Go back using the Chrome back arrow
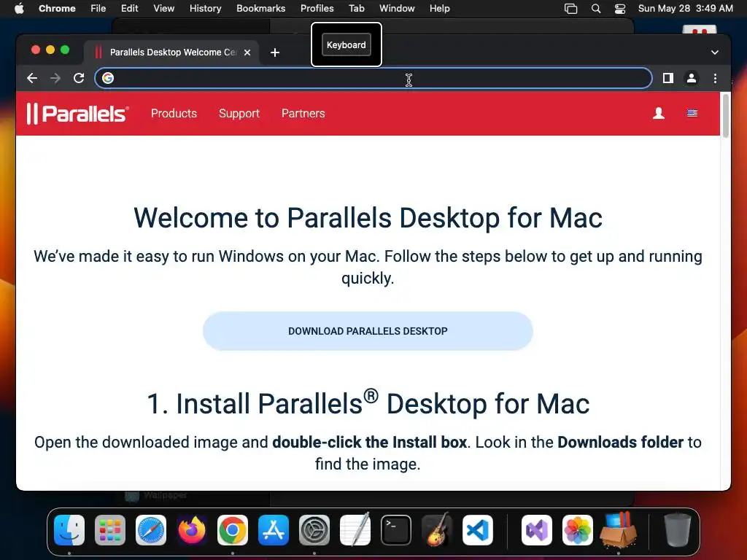This screenshot has height=560, width=747. [32, 78]
